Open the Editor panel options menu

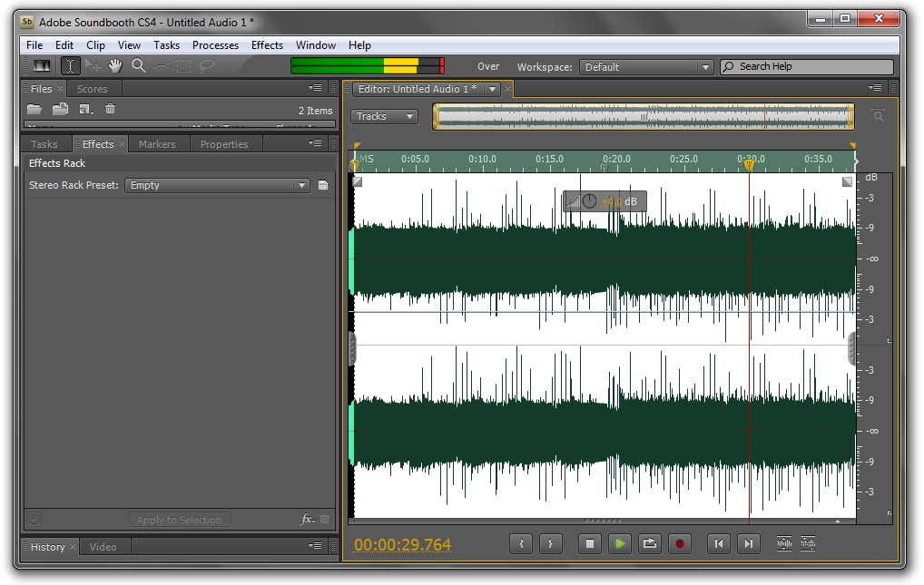pos(875,88)
